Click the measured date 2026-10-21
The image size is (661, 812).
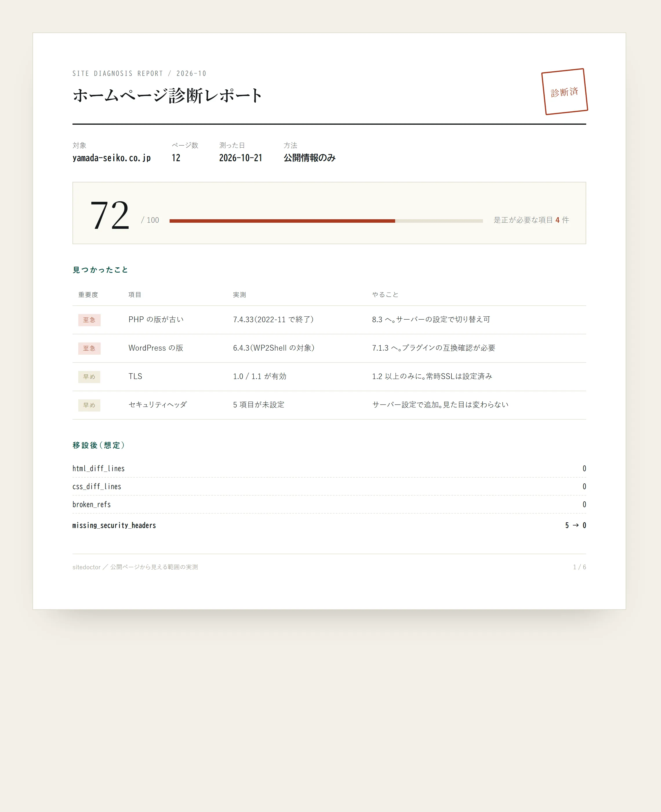click(x=241, y=158)
